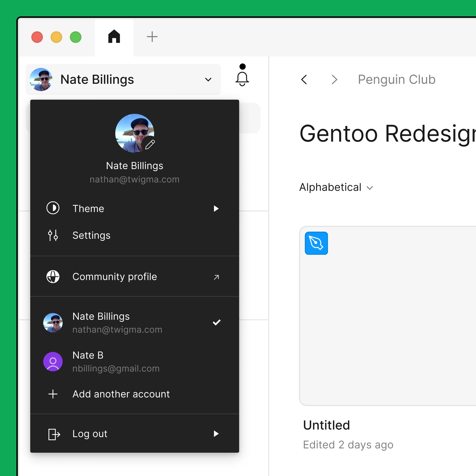
Task: Click the Log out door icon
Action: [x=54, y=434]
